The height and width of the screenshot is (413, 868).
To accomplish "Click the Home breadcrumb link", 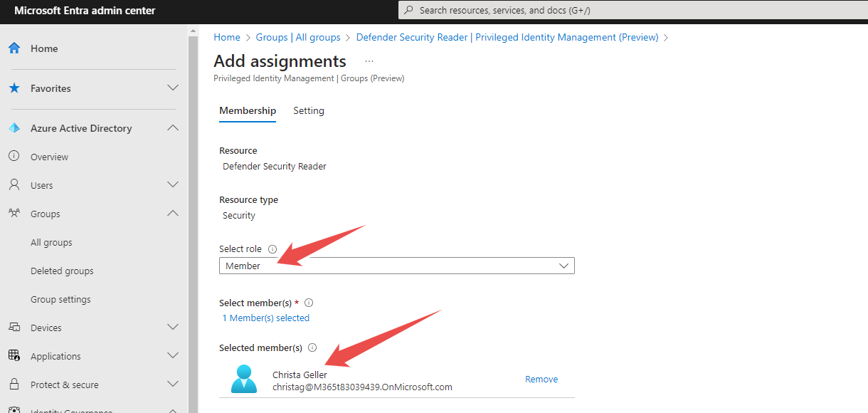I will tap(227, 38).
